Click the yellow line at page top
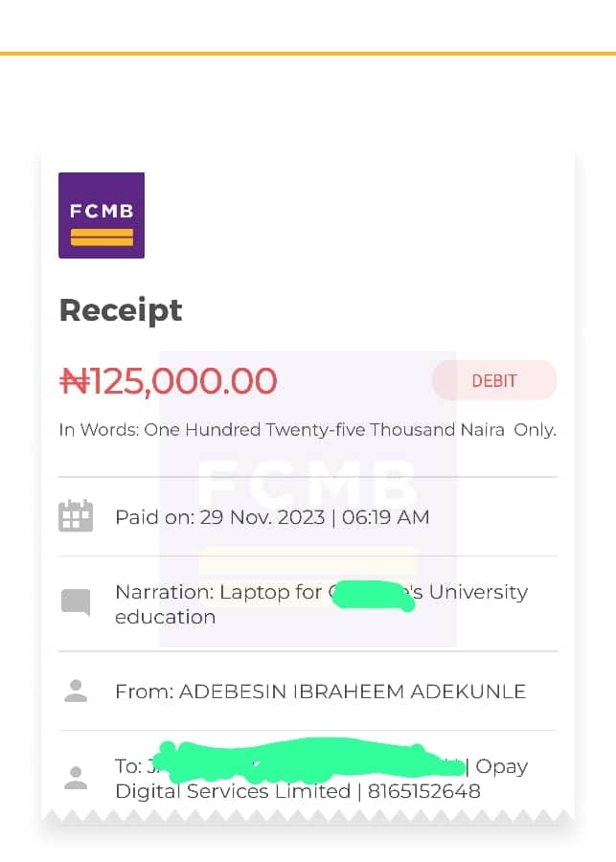Screen dimensions: 616x862 [x=307, y=54]
